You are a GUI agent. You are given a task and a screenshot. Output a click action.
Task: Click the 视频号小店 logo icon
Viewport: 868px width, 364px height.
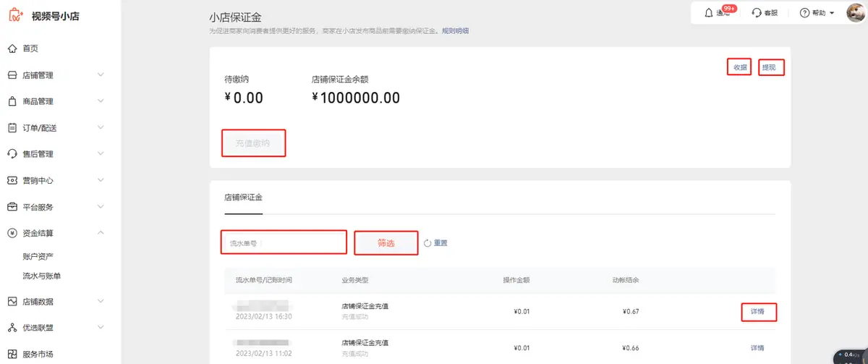point(15,15)
